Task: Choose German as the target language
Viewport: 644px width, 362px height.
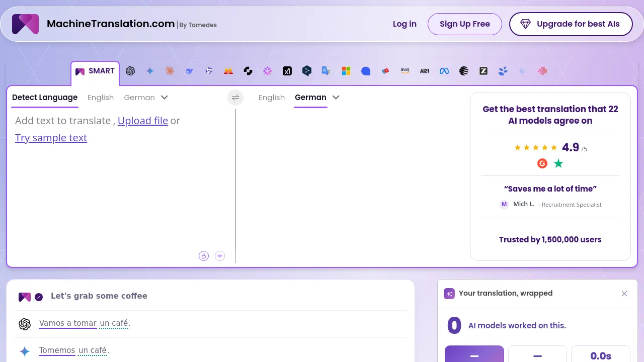Action: coord(310,98)
